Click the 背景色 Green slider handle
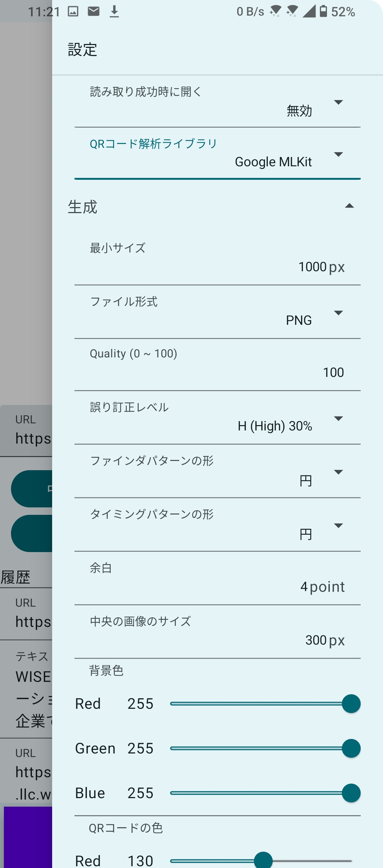383x868 pixels. [x=351, y=749]
